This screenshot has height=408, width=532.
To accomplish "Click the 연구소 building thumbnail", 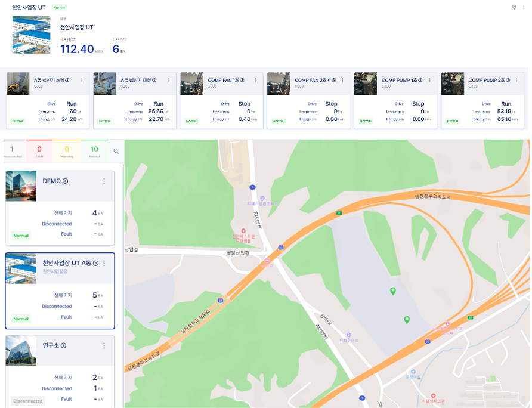I will 21,350.
